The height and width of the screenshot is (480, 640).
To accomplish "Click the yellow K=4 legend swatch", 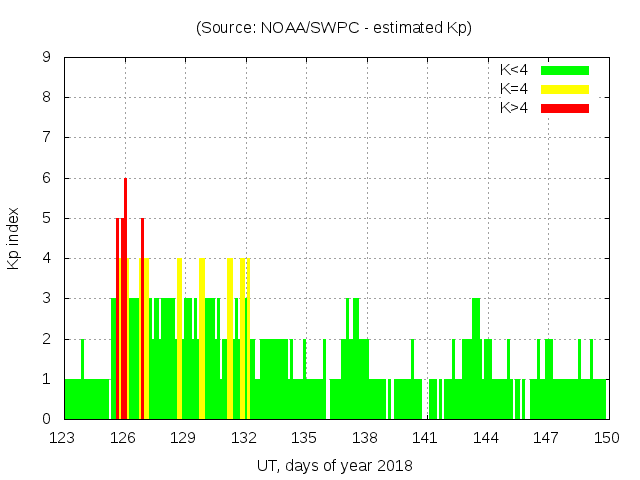I will click(x=565, y=89).
